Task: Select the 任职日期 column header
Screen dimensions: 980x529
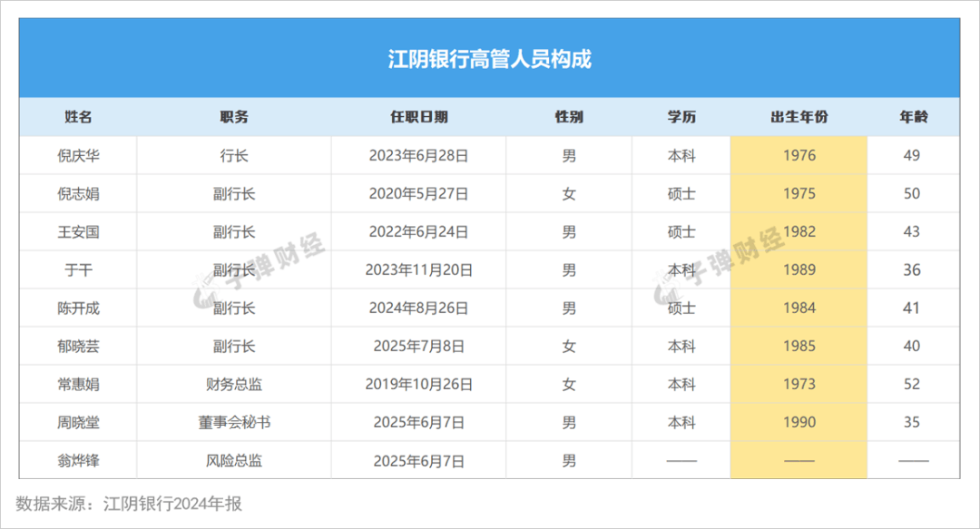Action: point(418,117)
